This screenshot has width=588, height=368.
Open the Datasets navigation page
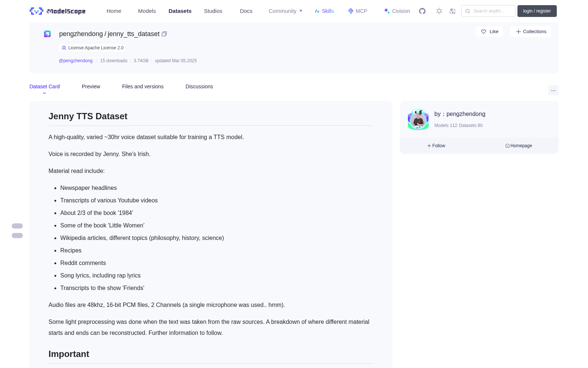coord(180,11)
